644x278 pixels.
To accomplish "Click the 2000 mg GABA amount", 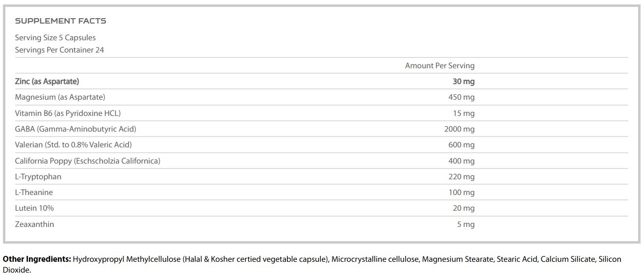I will tap(459, 129).
